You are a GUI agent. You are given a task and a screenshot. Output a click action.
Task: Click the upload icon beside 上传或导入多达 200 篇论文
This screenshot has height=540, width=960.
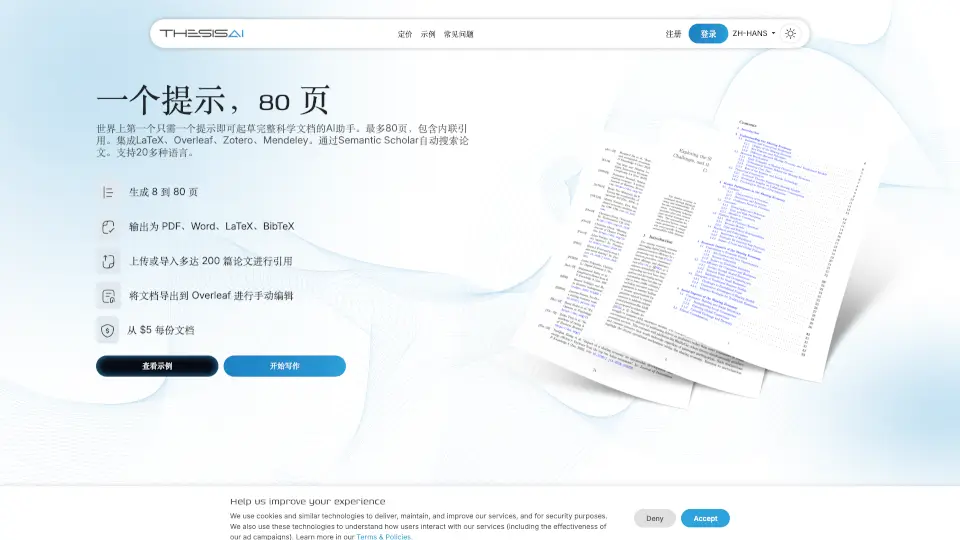click(108, 261)
